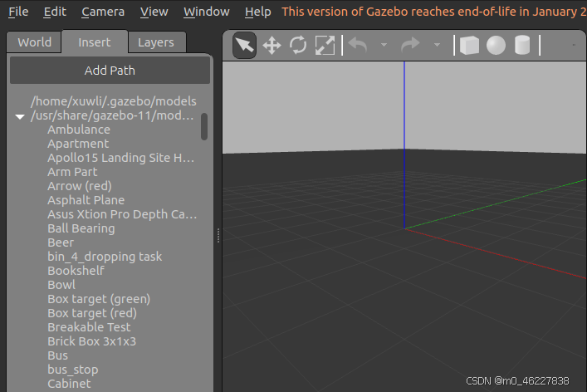
Task: Click the model list scrollbar thumb
Action: pyautogui.click(x=204, y=126)
